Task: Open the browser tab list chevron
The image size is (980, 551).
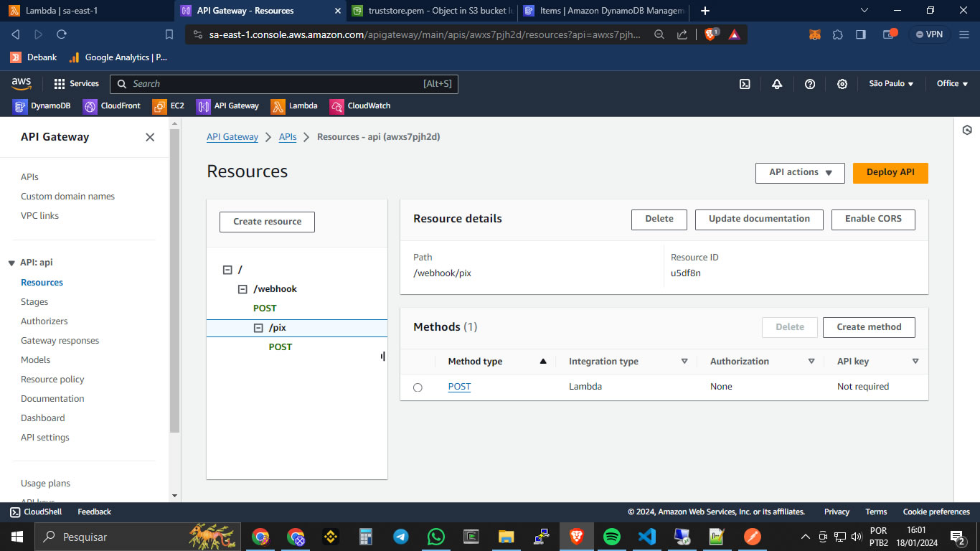Action: coord(864,11)
